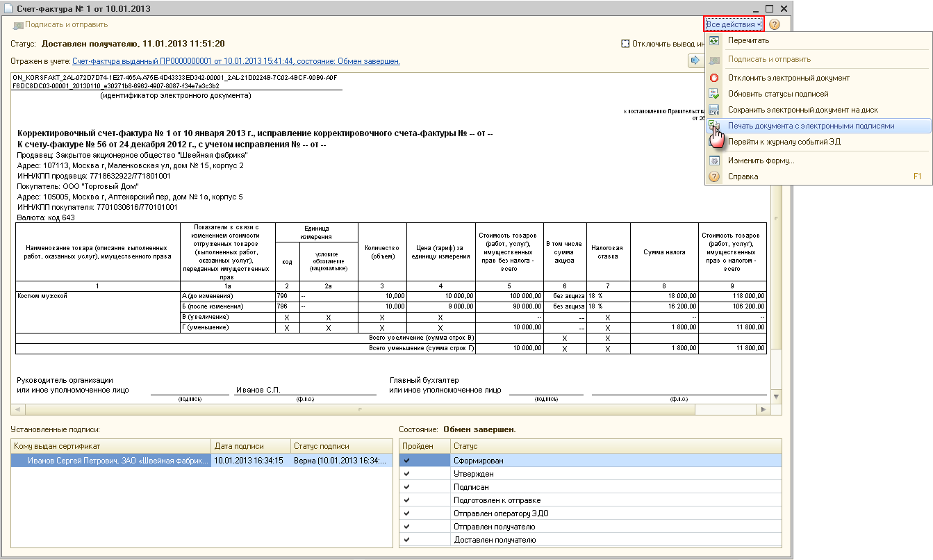
Task: Click the Изменить форму gear icon
Action: click(x=713, y=160)
